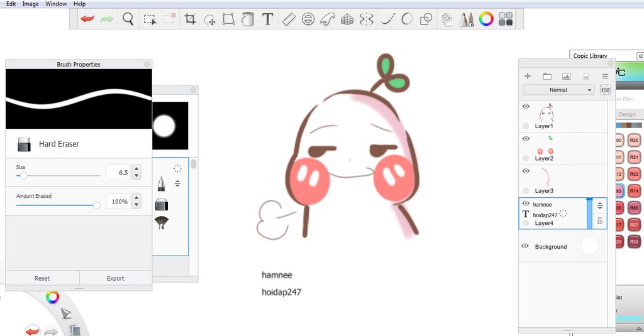Screen dimensions: 644x336
Task: Open the Help menu
Action: coord(79,4)
